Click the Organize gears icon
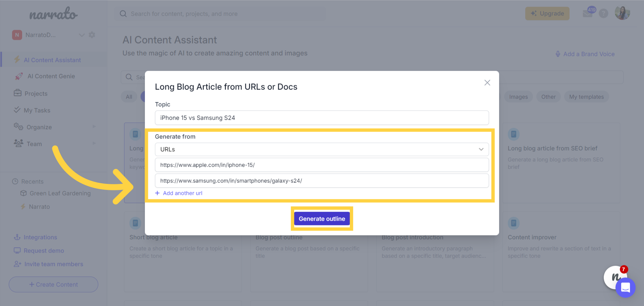Viewport: 644px width, 306px height. click(x=18, y=126)
